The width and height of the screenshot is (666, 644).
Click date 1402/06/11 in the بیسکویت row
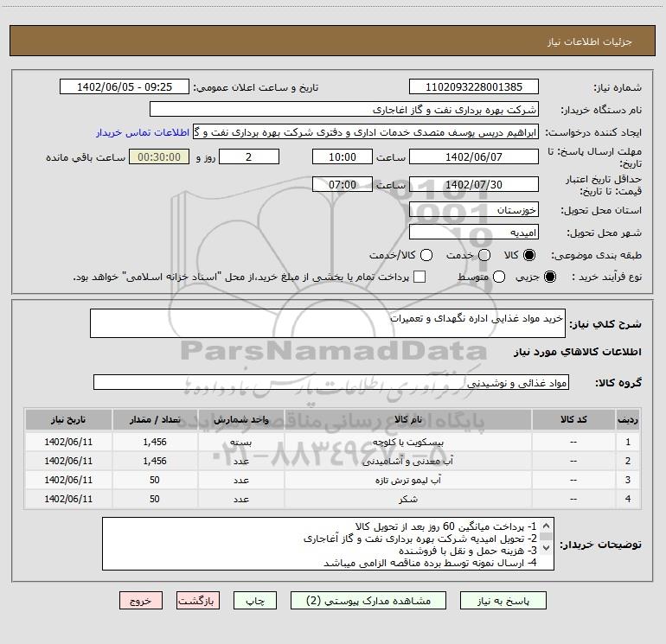[68, 442]
